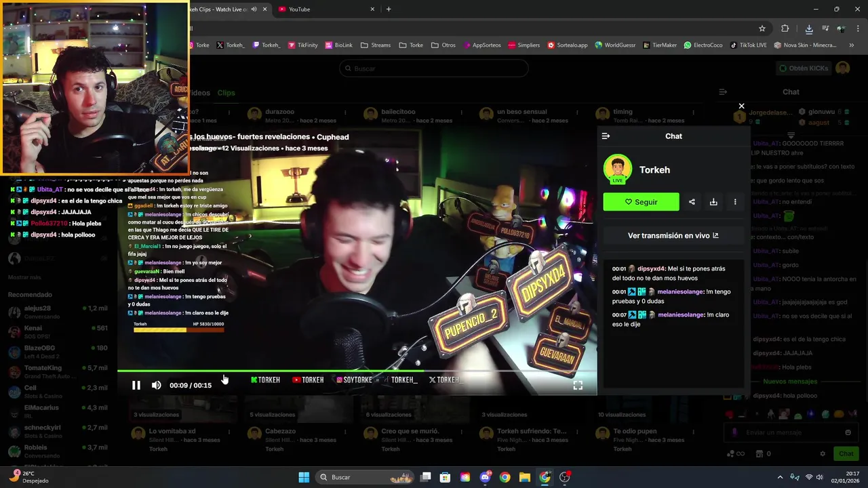Image resolution: width=868 pixels, height=488 pixels.
Task: Open Lo vomitaba xd clip
Action: click(x=172, y=431)
